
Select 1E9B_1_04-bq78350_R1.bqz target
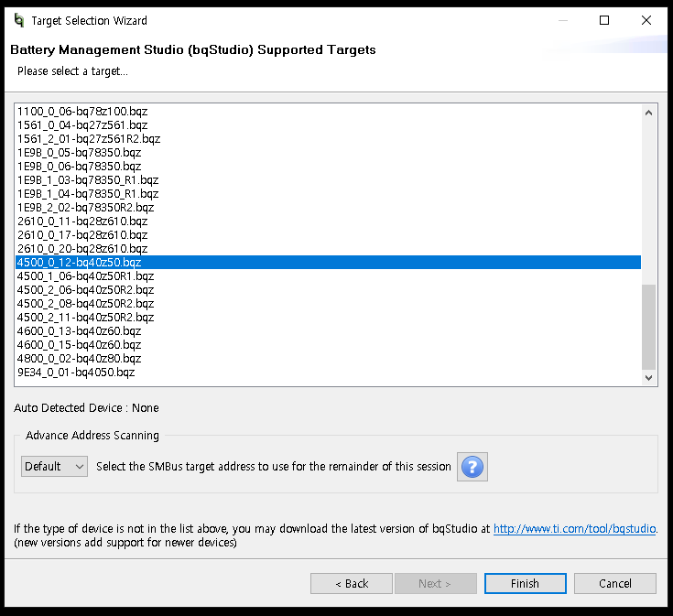329,194
